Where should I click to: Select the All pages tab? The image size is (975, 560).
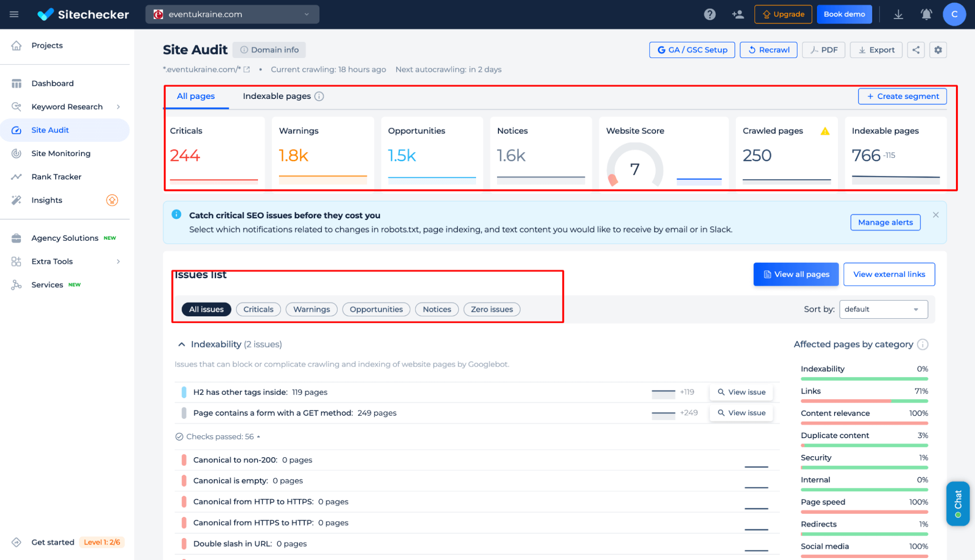point(196,96)
